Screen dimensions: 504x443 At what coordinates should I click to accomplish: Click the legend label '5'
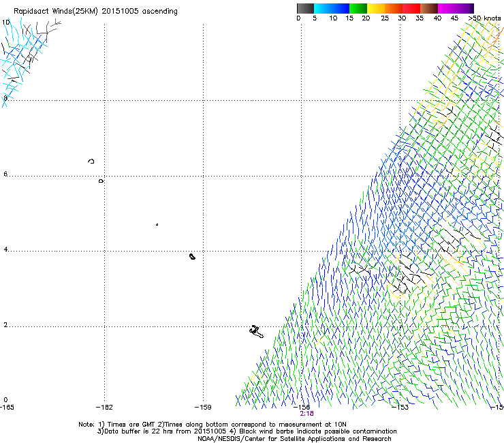pyautogui.click(x=315, y=18)
